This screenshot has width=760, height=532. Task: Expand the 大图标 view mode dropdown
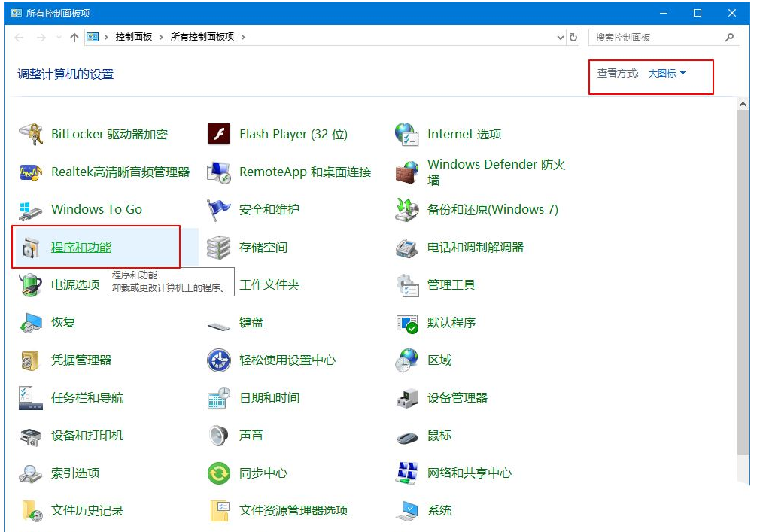click(x=667, y=74)
